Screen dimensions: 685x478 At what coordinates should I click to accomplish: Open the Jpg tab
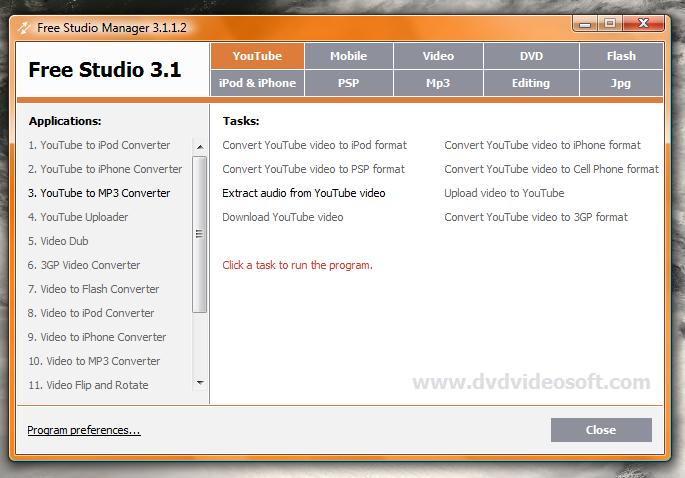pyautogui.click(x=621, y=83)
